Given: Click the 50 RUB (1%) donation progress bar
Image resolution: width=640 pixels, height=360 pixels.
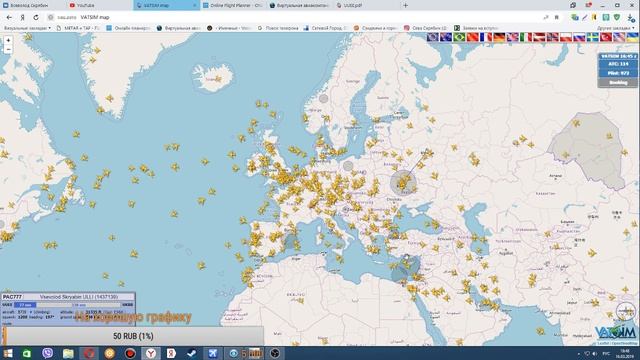Looking at the screenshot, I should tap(133, 336).
